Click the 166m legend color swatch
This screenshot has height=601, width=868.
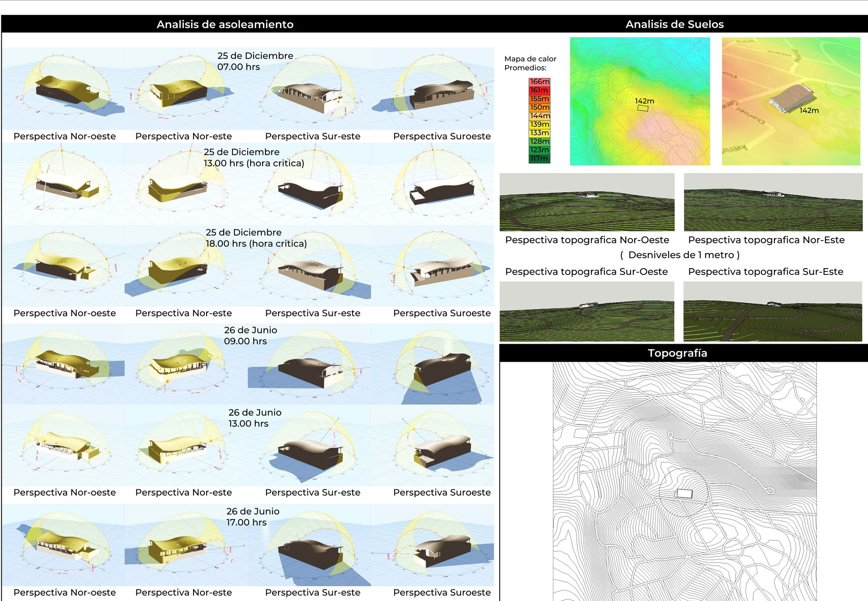(539, 82)
